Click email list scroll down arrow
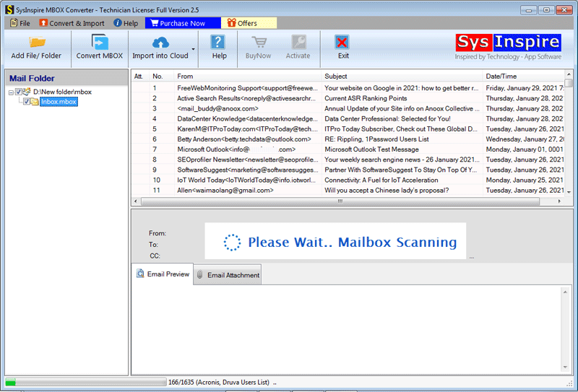This screenshot has height=392, width=578. [x=569, y=191]
